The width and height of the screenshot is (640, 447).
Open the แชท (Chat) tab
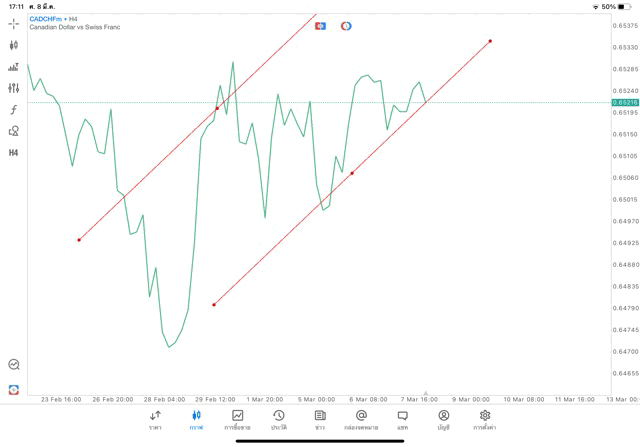point(402,420)
